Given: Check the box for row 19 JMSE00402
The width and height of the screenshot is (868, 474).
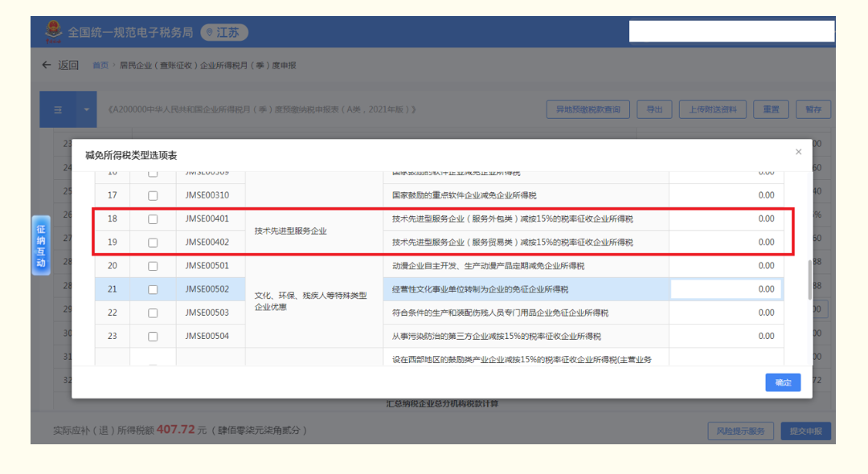Looking at the screenshot, I should coord(153,243).
